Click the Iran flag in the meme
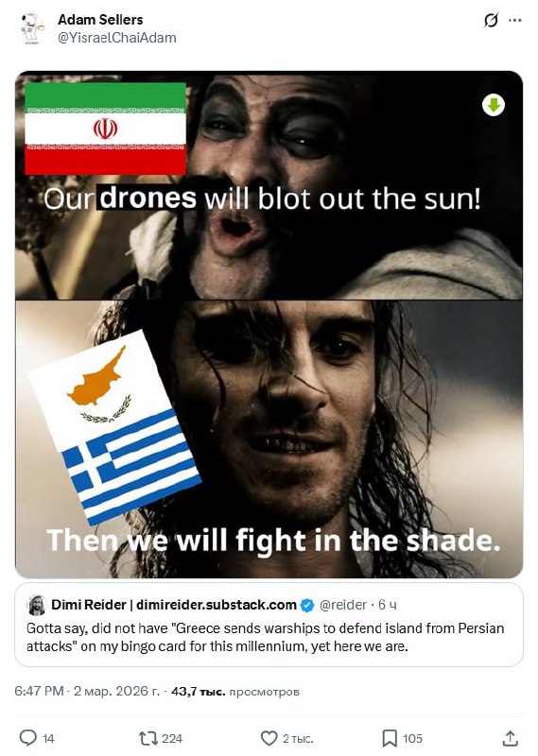This screenshot has width=538, height=756. tap(105, 129)
